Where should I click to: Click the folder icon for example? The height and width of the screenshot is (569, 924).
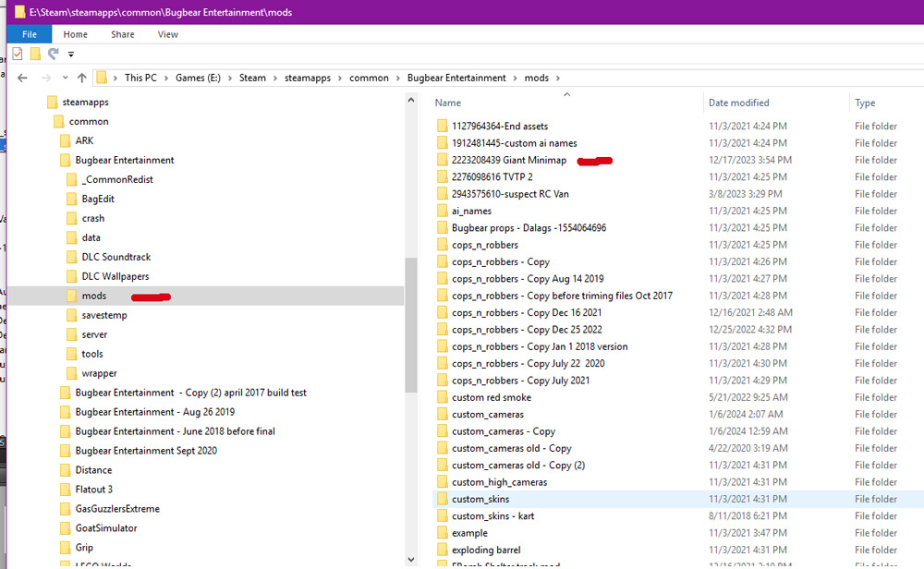pos(443,533)
